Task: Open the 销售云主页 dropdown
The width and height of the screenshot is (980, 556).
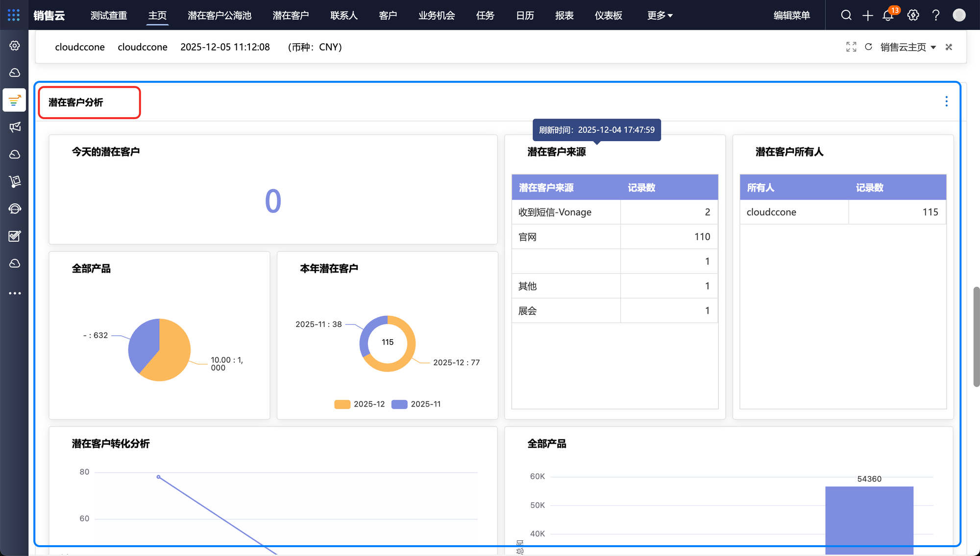Action: (x=908, y=47)
